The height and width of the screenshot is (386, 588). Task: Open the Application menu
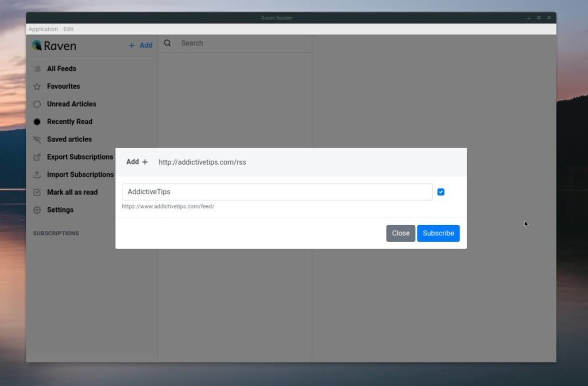point(43,29)
